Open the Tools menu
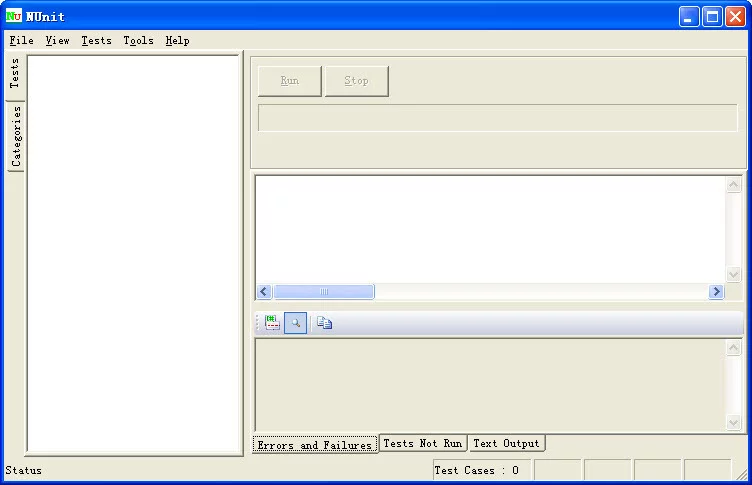Image resolution: width=752 pixels, height=485 pixels. (x=139, y=41)
